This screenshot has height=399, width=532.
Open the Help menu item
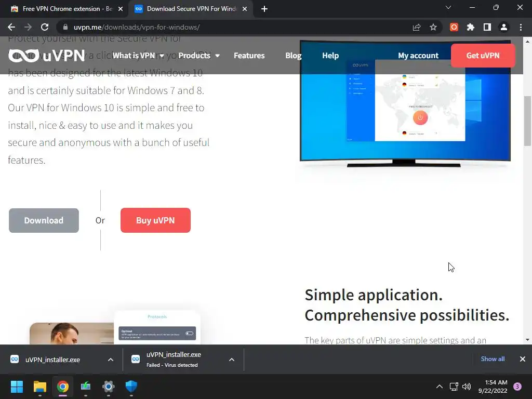[x=330, y=55]
